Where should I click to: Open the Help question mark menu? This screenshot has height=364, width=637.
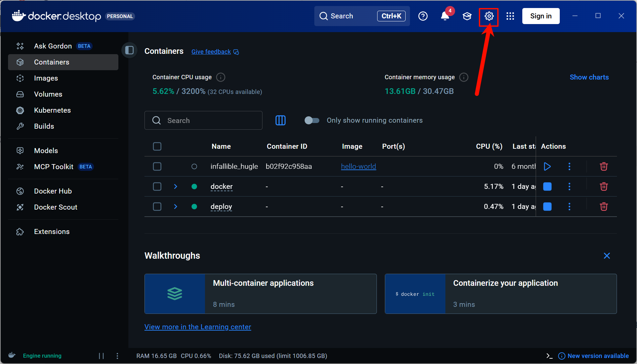coord(423,16)
